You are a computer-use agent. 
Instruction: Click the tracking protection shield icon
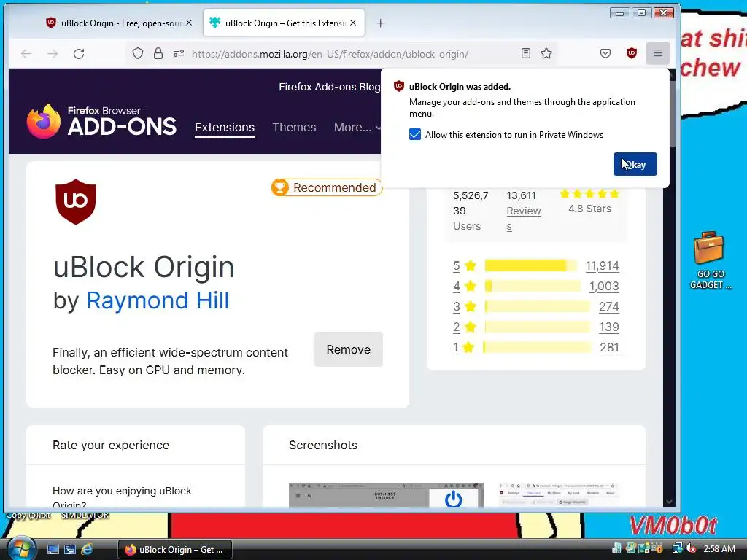(138, 53)
